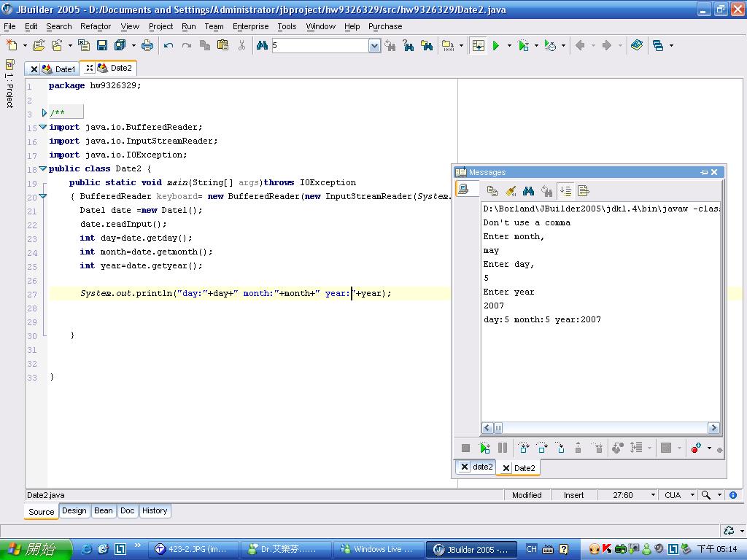747x560 pixels.
Task: Click the Find binoculars icon beside search box
Action: pos(262,45)
